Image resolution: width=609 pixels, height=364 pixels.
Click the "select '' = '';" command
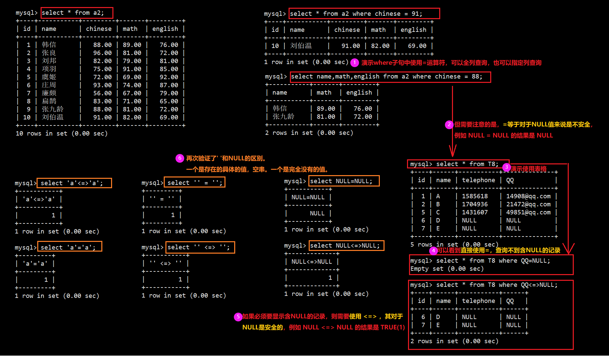pyautogui.click(x=195, y=183)
